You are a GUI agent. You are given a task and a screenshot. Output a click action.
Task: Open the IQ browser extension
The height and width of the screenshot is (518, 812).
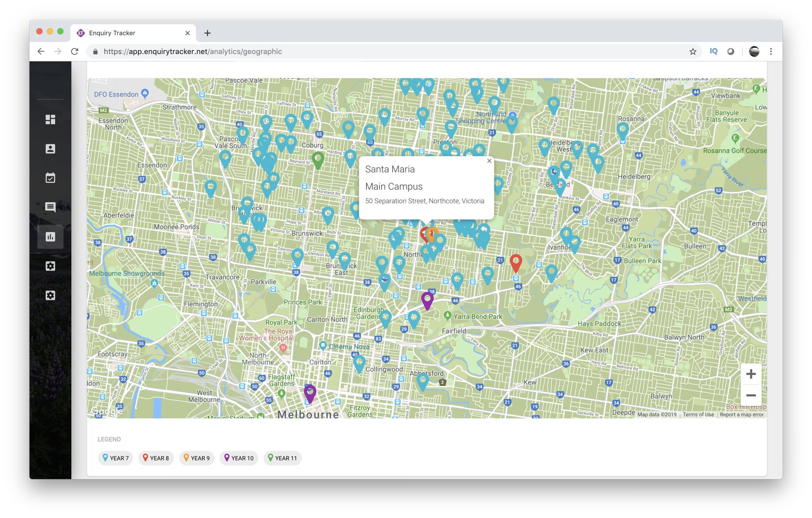point(714,51)
